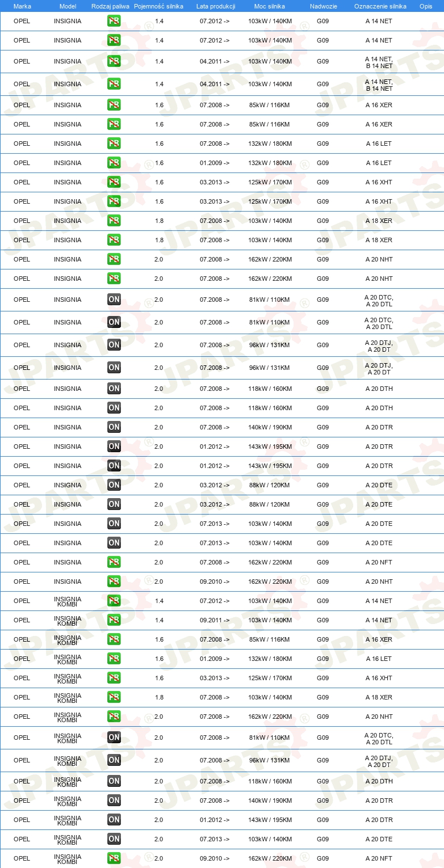Click the Rodzaj paliwa column header

click(110, 6)
